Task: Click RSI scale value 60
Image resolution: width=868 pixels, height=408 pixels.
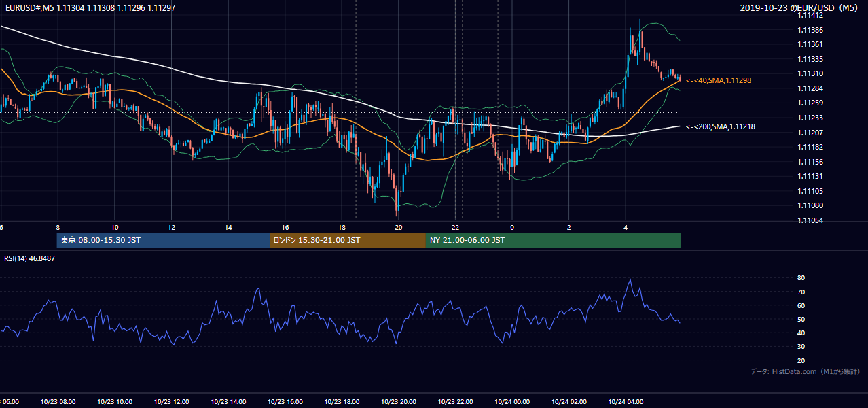Action: [801, 305]
